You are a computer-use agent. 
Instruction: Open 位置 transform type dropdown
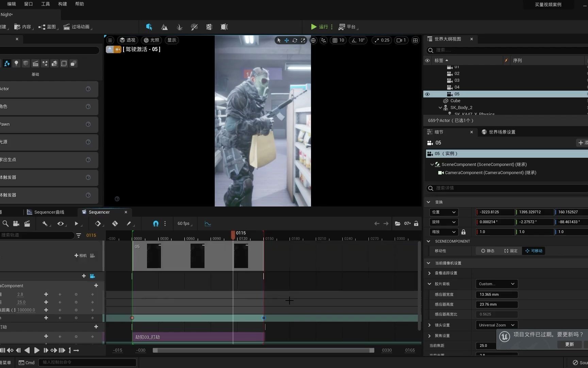click(444, 212)
